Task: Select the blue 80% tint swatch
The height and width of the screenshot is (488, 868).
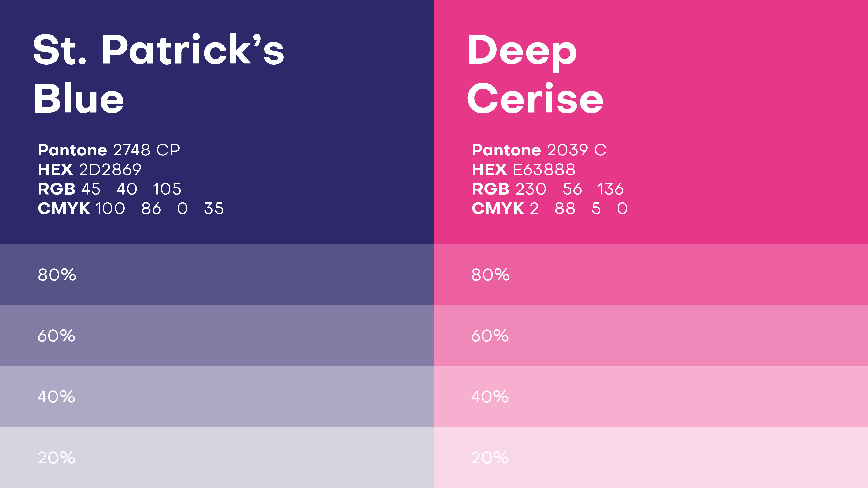Action: tap(217, 274)
